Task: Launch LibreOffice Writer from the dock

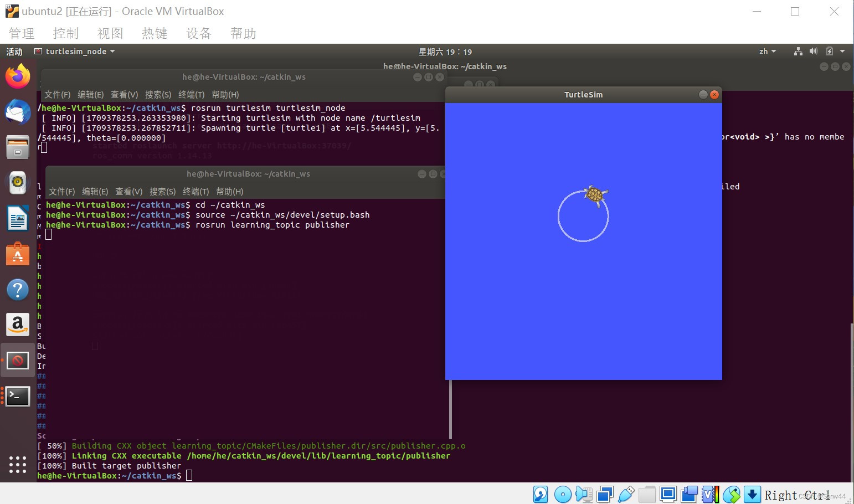Action: coord(18,218)
